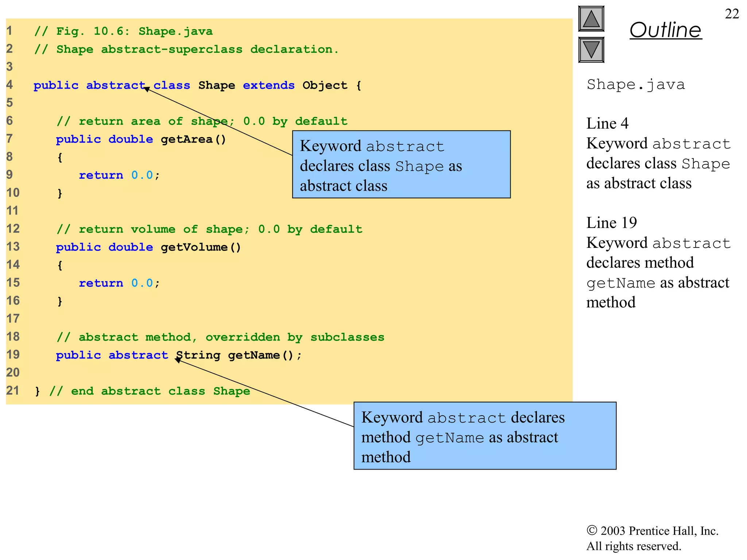Click the blue abstract class callout box
This screenshot has height=560, width=747.
coord(401,165)
